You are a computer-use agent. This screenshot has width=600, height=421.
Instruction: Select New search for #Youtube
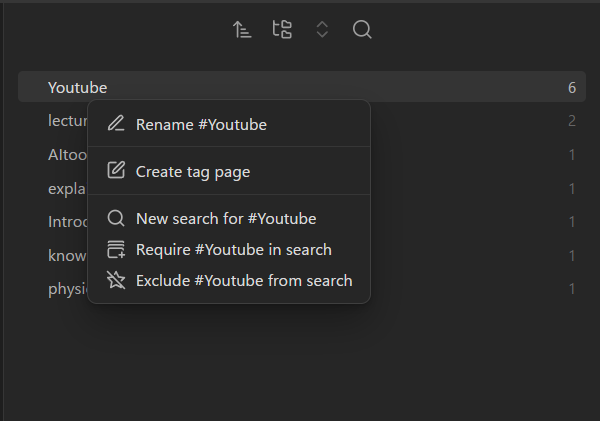pyautogui.click(x=229, y=219)
